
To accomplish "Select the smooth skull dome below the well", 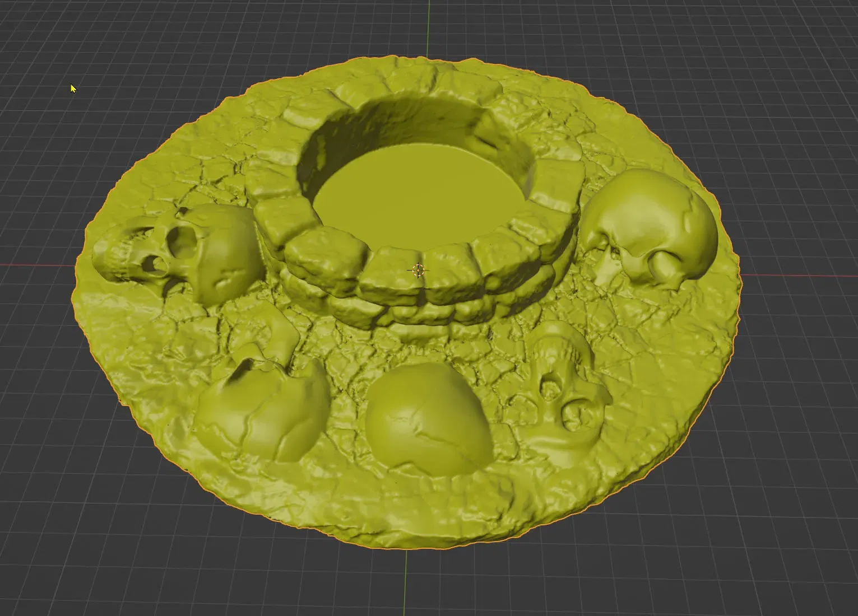I will tap(429, 419).
